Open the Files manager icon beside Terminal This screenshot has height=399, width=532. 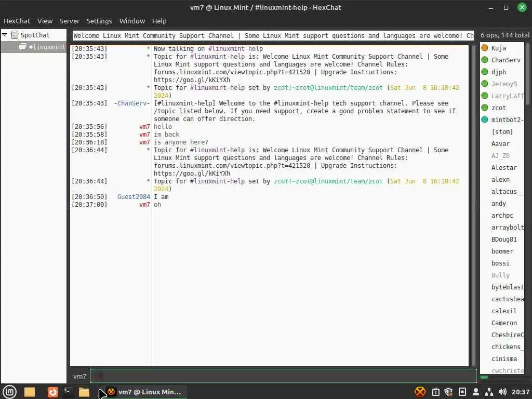coord(84,392)
